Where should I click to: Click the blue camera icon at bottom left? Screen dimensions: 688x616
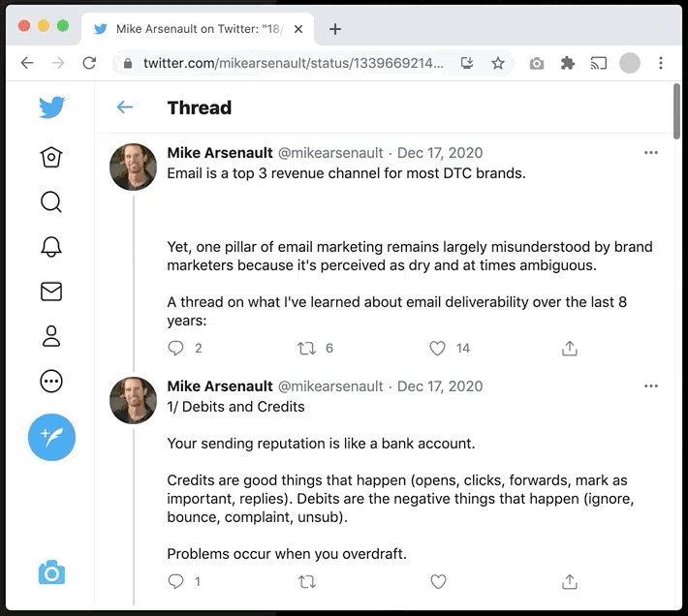tap(51, 572)
